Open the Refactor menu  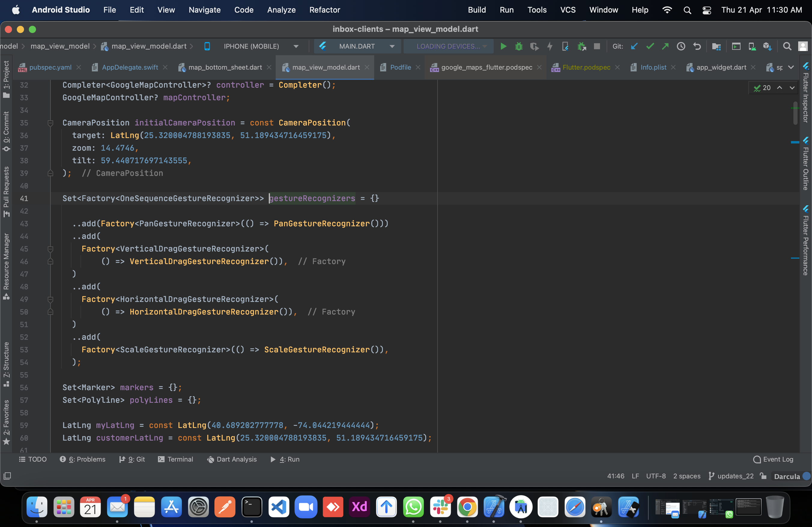[324, 10]
